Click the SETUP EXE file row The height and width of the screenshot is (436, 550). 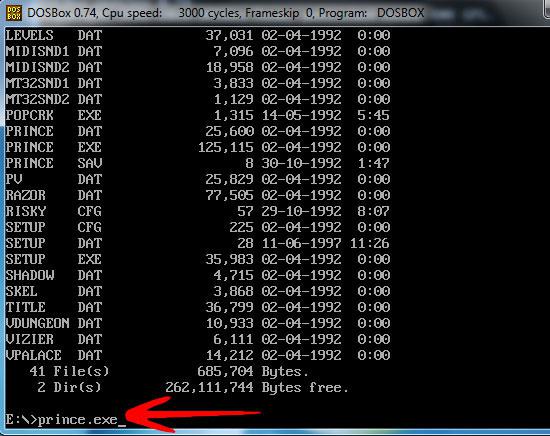click(x=198, y=260)
